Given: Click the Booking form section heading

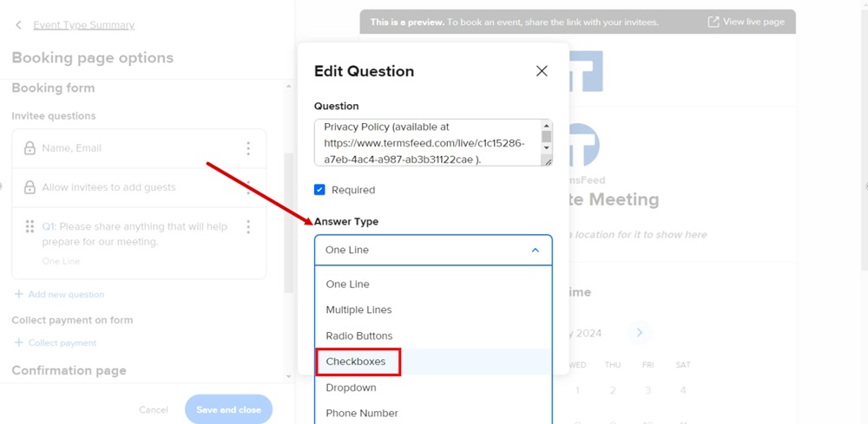Looking at the screenshot, I should click(53, 88).
